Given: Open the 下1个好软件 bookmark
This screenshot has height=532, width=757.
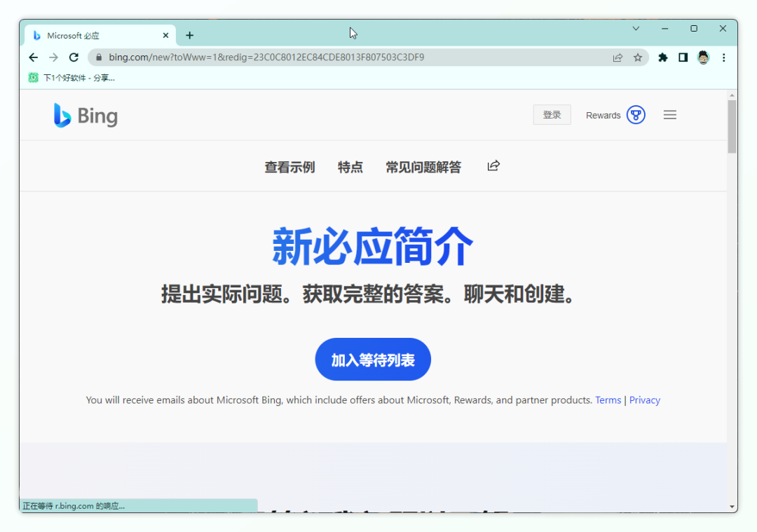Looking at the screenshot, I should (x=72, y=78).
